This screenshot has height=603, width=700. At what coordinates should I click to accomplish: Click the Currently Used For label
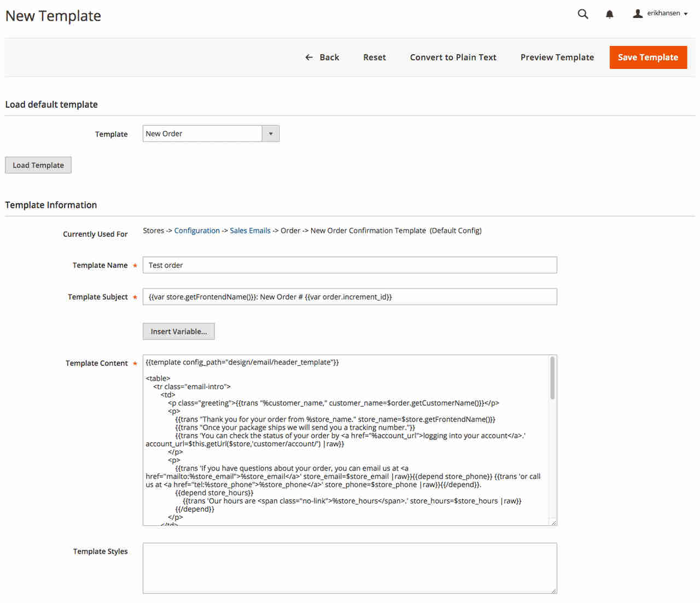pyautogui.click(x=95, y=234)
